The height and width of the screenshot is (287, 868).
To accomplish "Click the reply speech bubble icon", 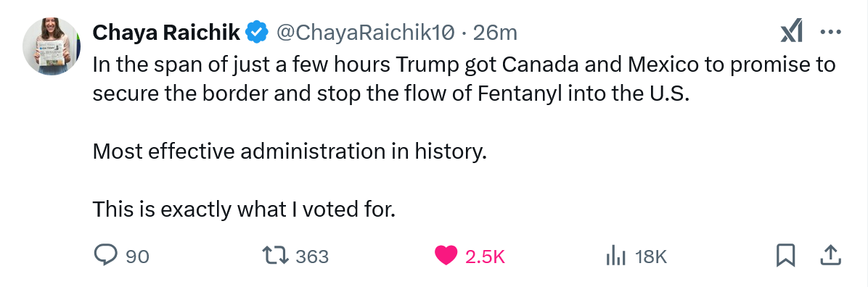I will [x=105, y=256].
